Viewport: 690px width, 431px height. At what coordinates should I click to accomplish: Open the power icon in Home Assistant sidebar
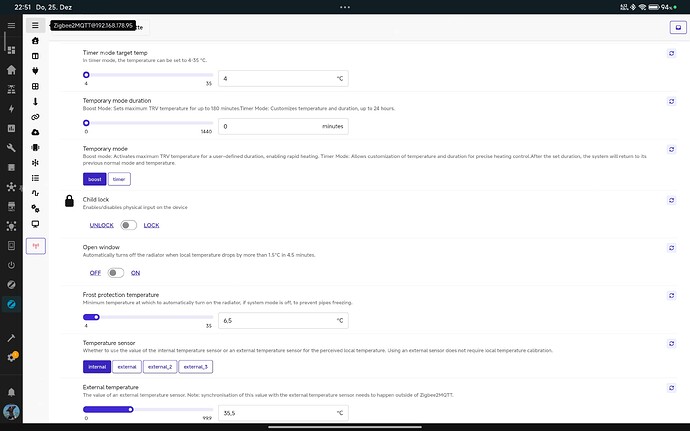pyautogui.click(x=11, y=265)
